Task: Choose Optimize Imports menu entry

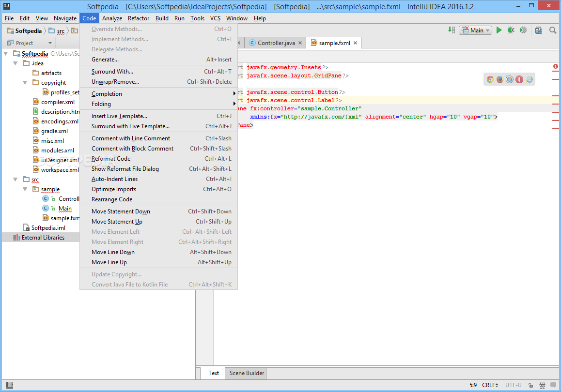Action: (x=159, y=189)
